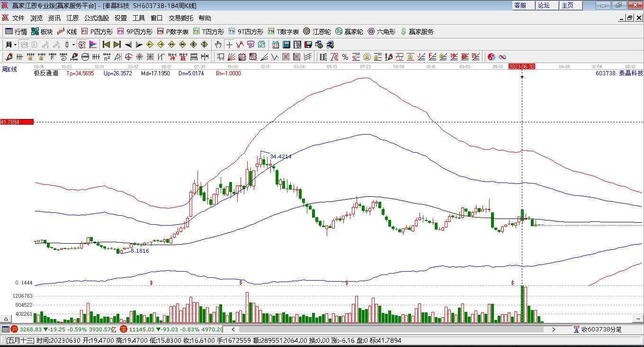The image size is (644, 347).
Task: Open the 板块 sector view
Action: click(x=42, y=32)
